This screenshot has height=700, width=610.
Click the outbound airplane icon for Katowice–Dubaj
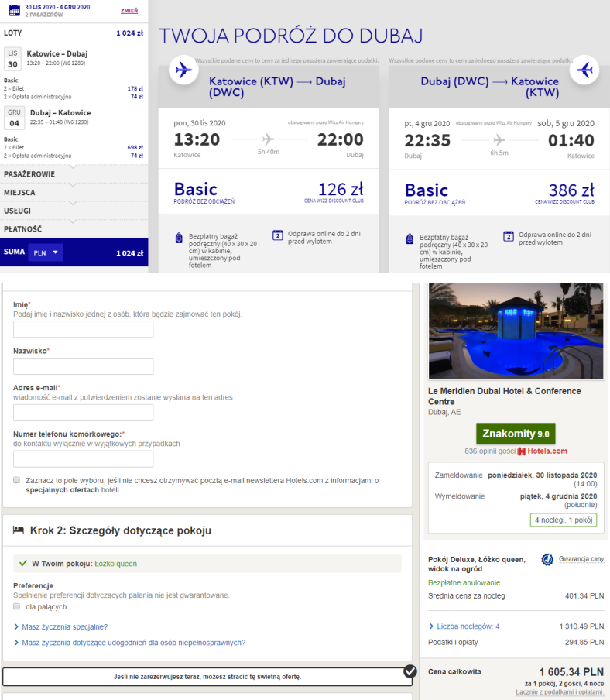click(183, 70)
